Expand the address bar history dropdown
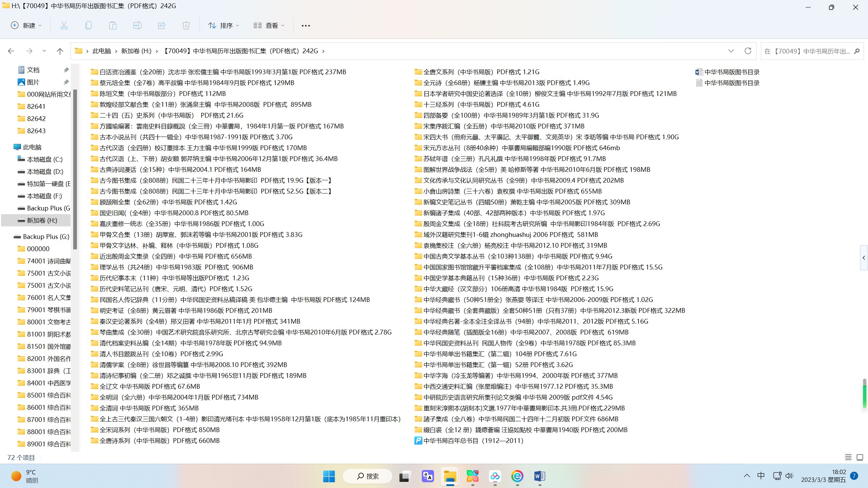868x488 pixels. (x=731, y=51)
